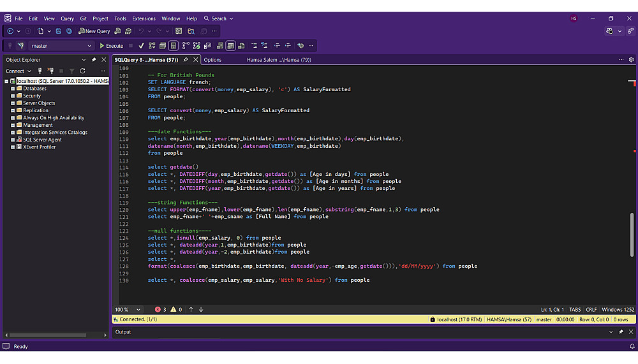Screen dimensions: 638x364
Task: Click notification bell in status bar
Action: coord(632,347)
